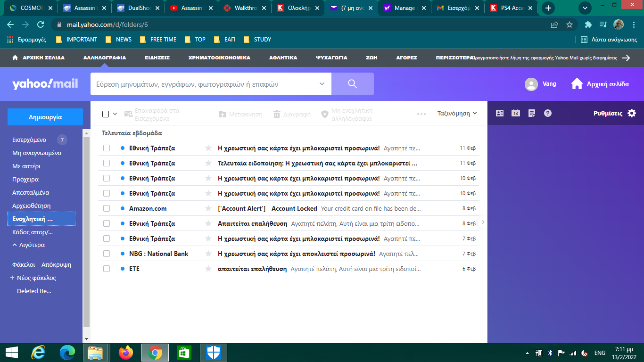Open Windows Security shield in taskbar

214,353
